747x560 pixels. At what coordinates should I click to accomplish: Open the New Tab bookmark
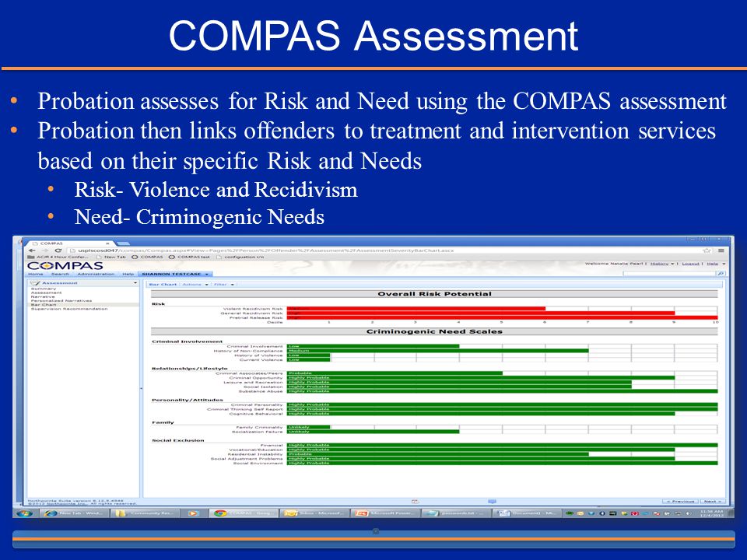(x=111, y=257)
